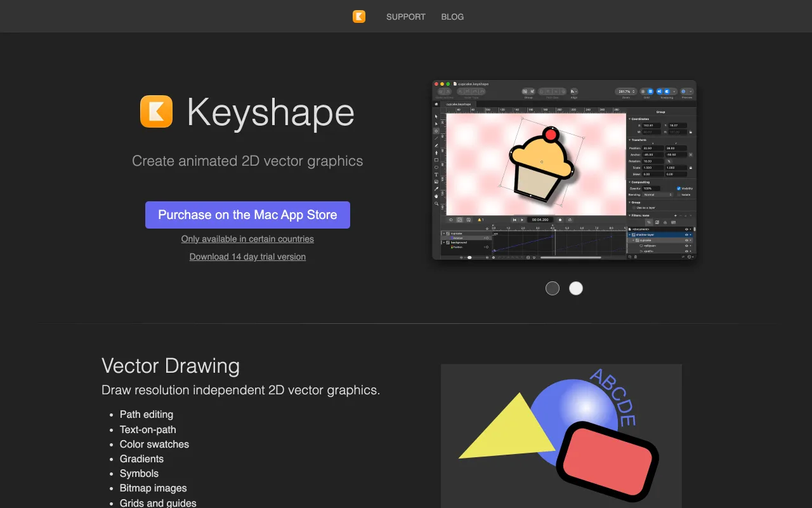Image resolution: width=812 pixels, height=508 pixels.
Task: Click the "Keyshape" title text
Action: 270,113
